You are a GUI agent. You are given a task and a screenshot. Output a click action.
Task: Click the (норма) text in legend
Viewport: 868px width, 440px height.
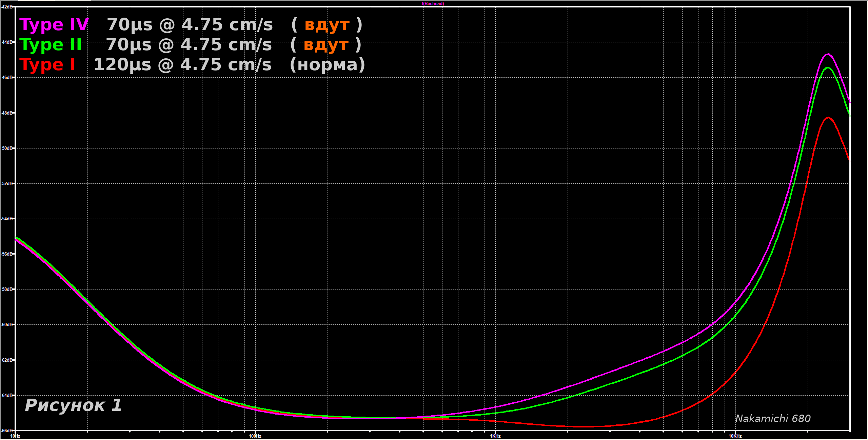(327, 65)
